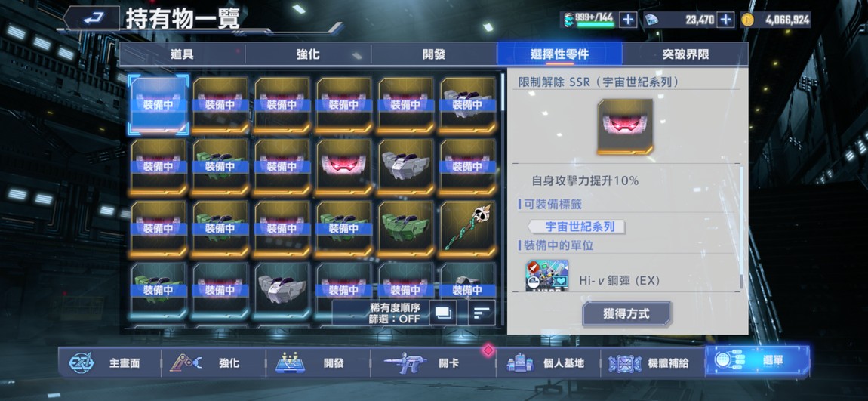Click the detail panel vertical scrollbar

coord(742,227)
